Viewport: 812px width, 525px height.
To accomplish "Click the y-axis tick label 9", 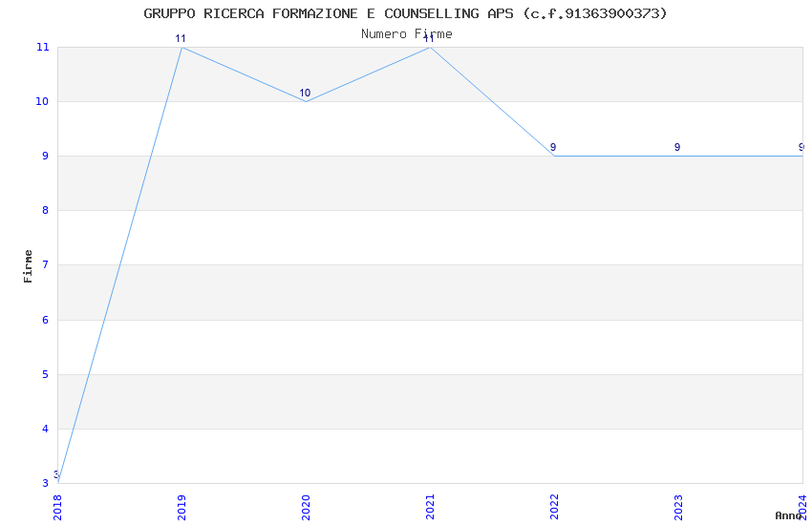I will 46,156.
